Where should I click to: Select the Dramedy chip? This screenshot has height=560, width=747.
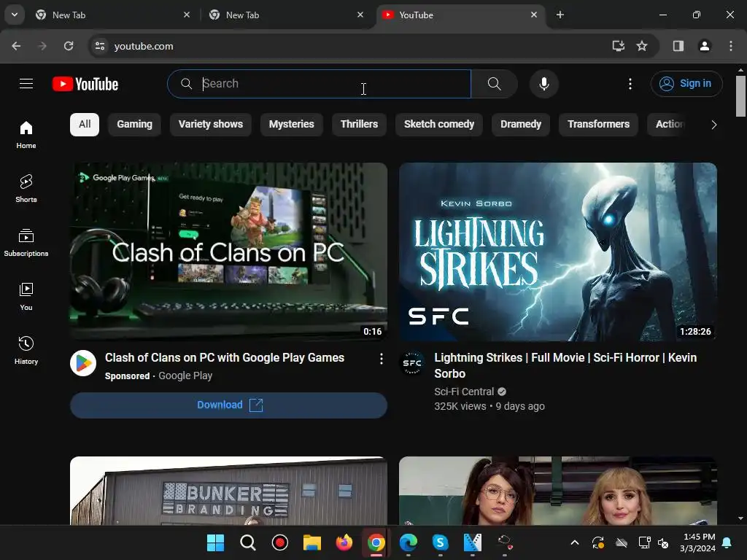(521, 124)
